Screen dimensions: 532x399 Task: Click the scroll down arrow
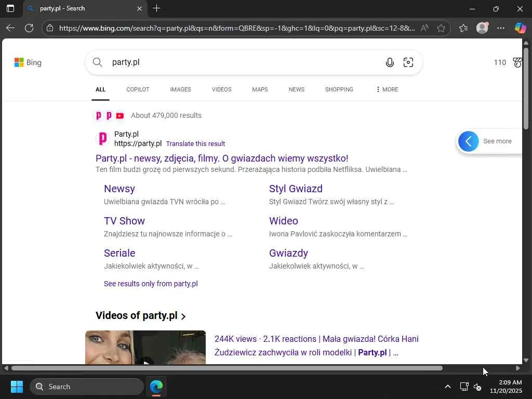tap(526, 361)
